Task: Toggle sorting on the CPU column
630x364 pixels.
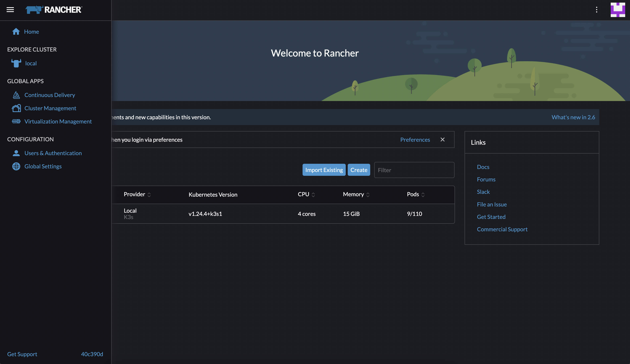Action: tap(313, 194)
